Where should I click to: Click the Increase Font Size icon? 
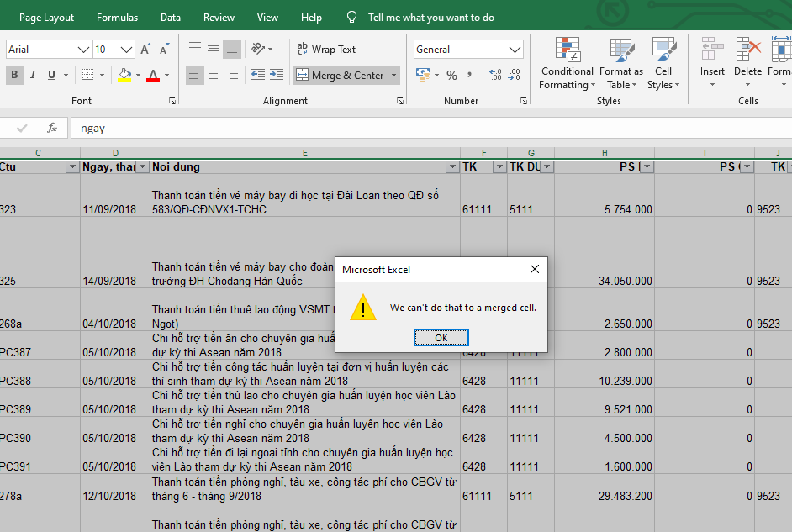pyautogui.click(x=145, y=50)
